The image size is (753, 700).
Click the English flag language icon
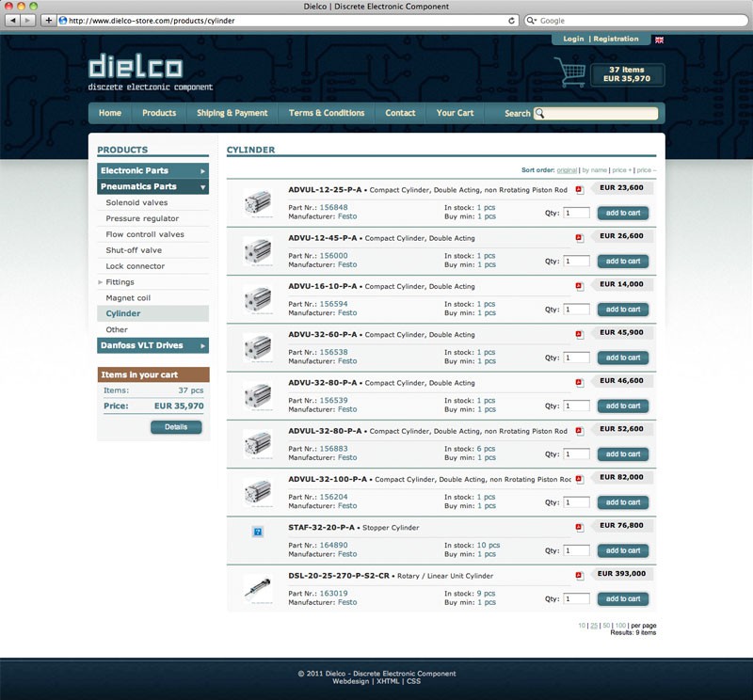[659, 40]
